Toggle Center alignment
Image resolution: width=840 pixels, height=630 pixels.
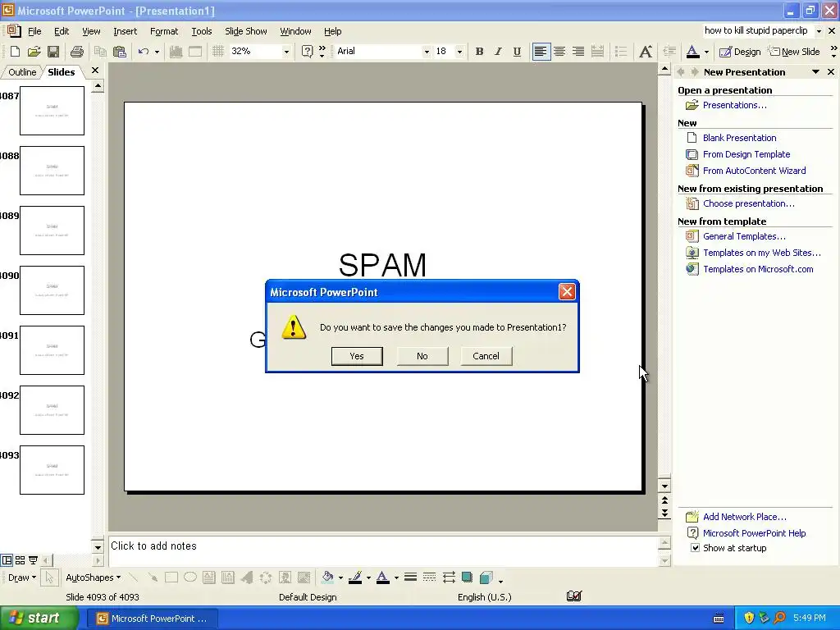click(x=559, y=52)
